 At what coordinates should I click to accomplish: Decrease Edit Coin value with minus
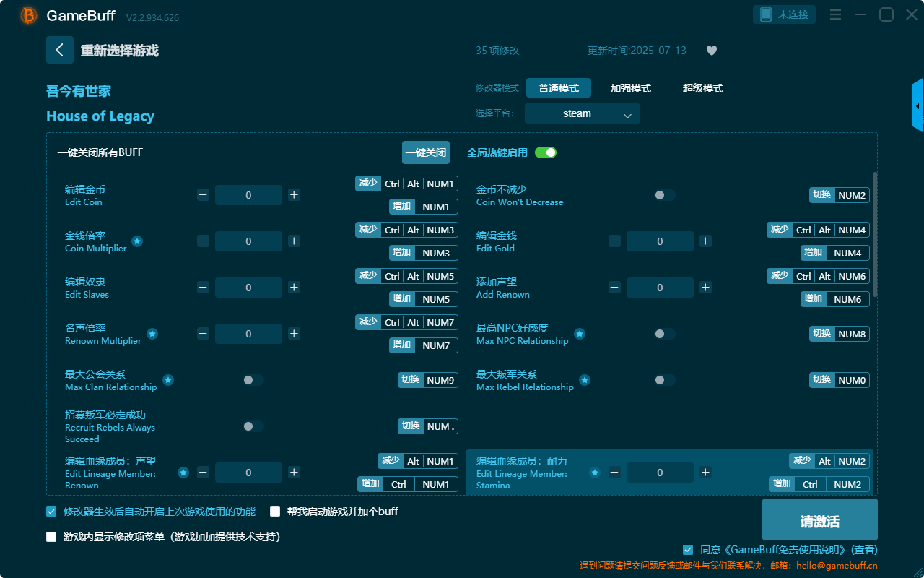click(x=203, y=195)
